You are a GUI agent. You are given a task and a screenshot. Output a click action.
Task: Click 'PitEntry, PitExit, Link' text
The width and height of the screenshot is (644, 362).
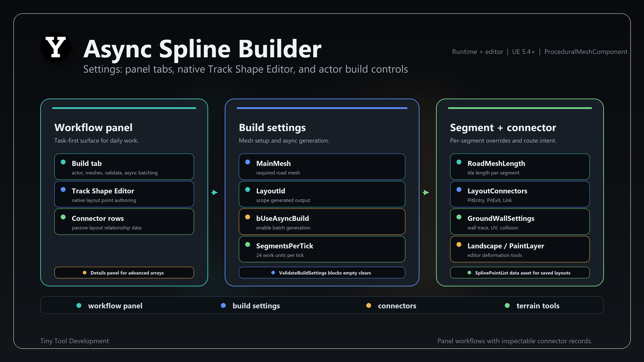(489, 200)
